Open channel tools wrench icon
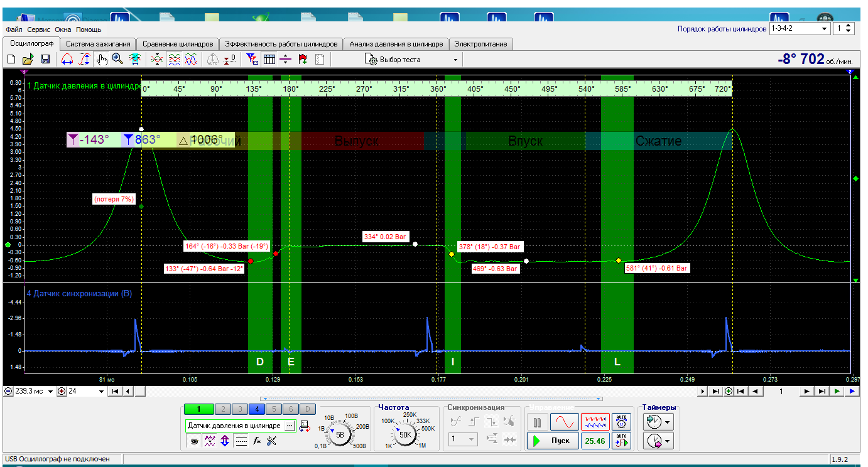 pyautogui.click(x=272, y=441)
